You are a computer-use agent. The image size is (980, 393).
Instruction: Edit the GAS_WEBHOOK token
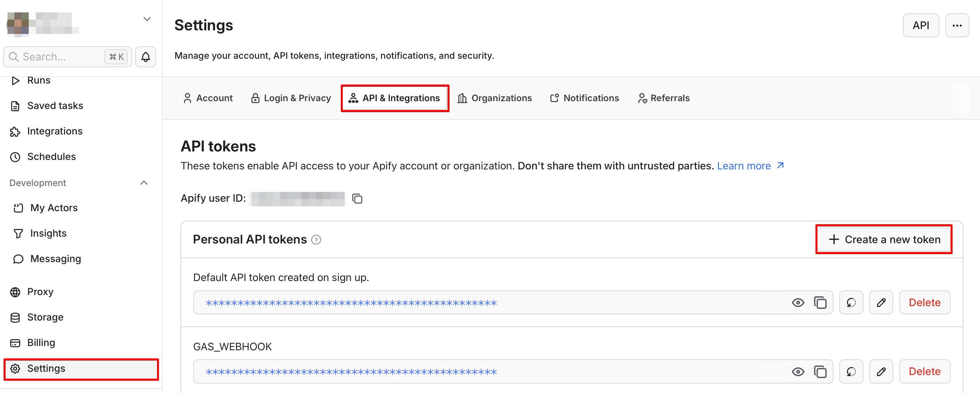(x=881, y=372)
